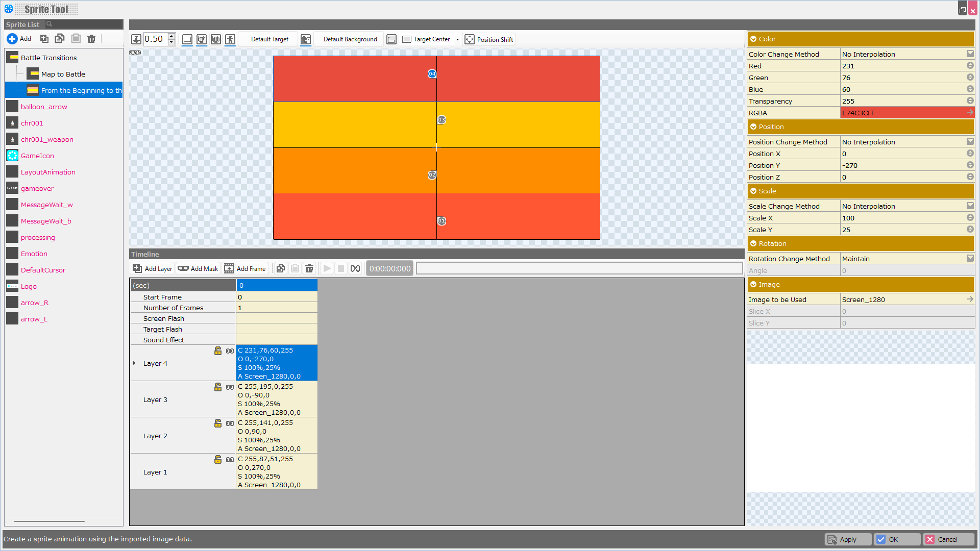Select Map to Battle in Sprite List

coord(63,74)
